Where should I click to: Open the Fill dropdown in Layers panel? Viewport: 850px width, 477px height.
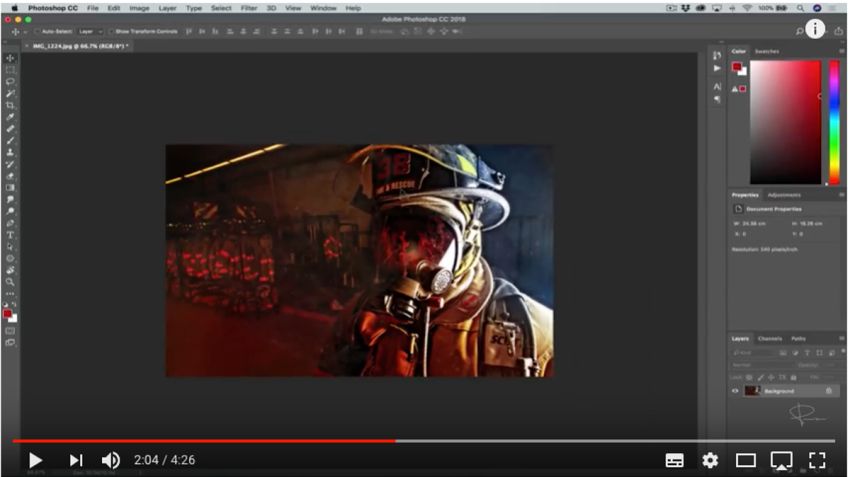point(826,377)
